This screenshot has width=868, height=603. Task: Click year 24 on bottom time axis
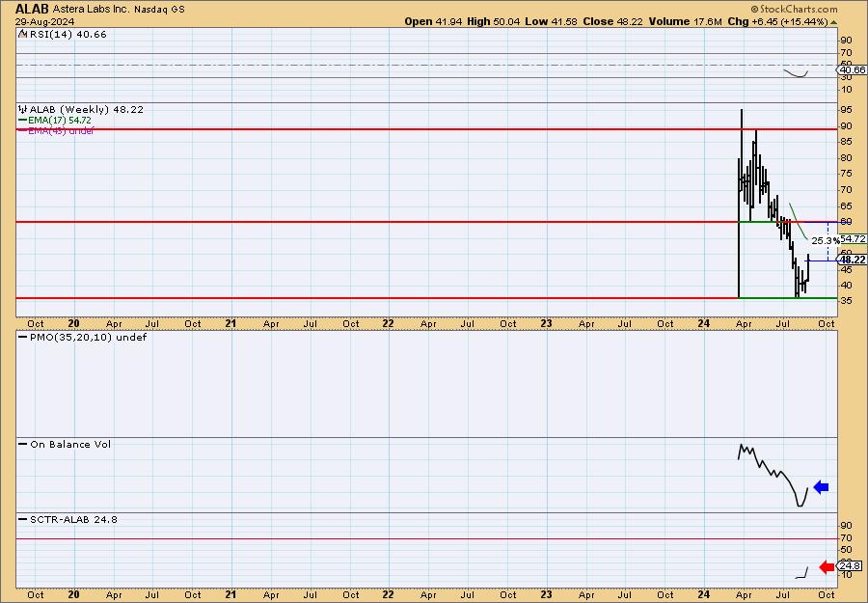(x=704, y=594)
